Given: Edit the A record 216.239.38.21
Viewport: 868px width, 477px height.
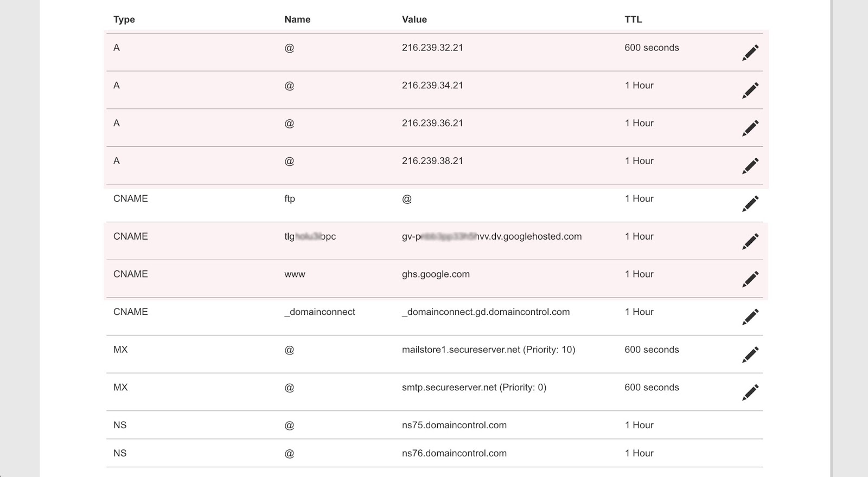Looking at the screenshot, I should [750, 165].
